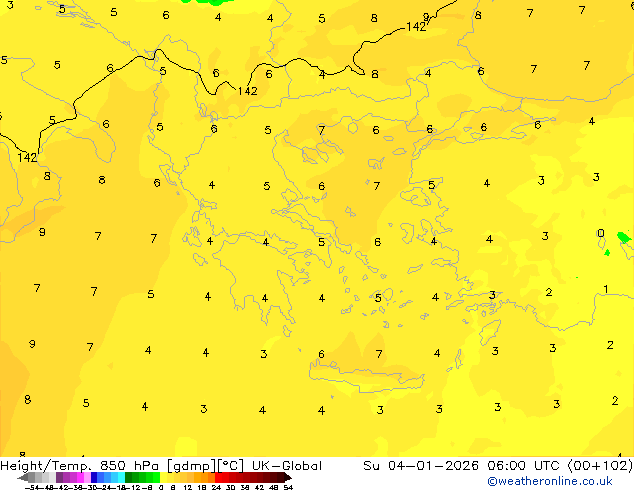Click the green patch at the top edge
Screen dimensions: 634x490
click(208, 2)
